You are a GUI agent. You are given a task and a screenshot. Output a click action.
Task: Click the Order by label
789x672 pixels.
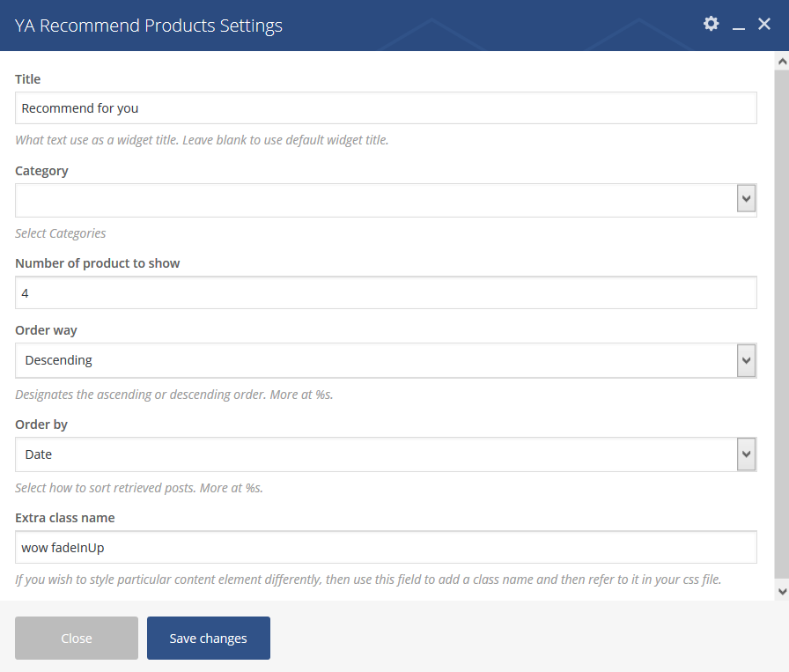click(41, 425)
